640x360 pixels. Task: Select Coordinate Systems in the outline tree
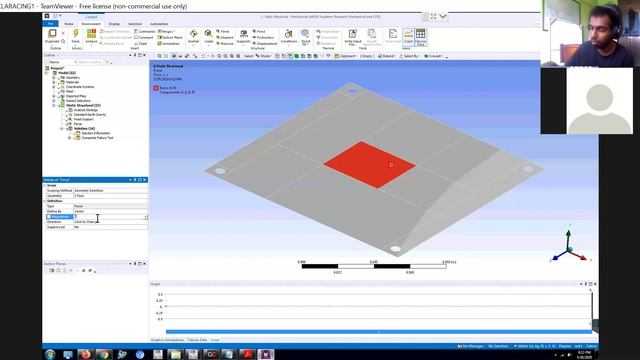pos(80,87)
